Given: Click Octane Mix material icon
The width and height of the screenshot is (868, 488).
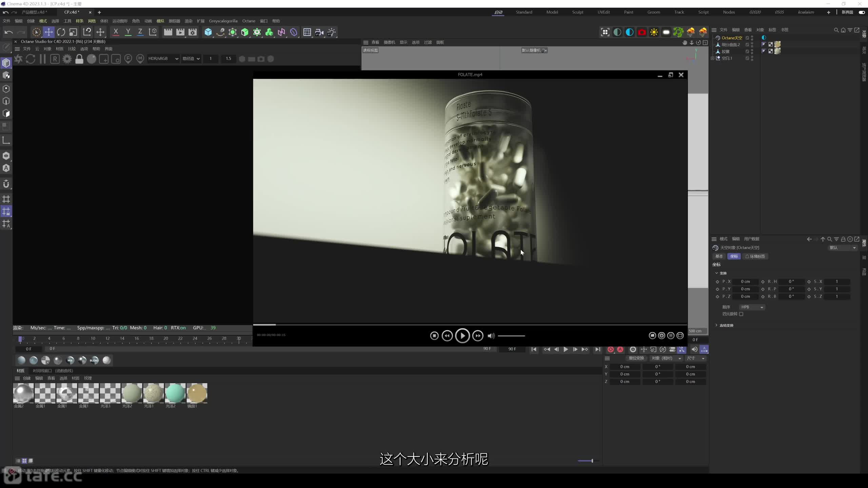Looking at the screenshot, I should coord(70,360).
